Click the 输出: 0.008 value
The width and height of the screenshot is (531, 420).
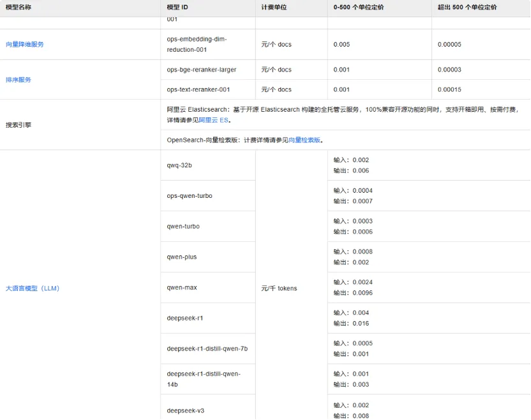click(351, 416)
